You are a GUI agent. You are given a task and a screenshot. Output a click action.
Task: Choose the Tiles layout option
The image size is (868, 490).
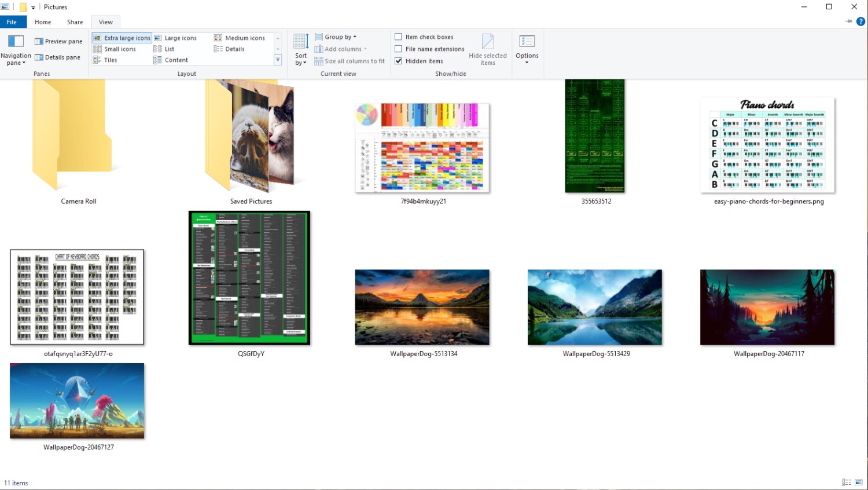105,60
